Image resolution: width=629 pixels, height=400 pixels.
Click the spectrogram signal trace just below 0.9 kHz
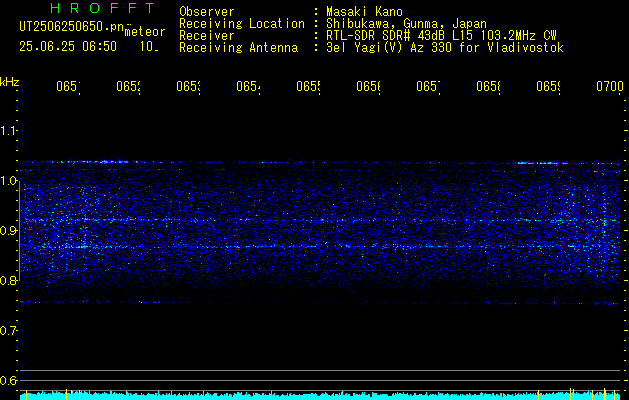(320, 246)
